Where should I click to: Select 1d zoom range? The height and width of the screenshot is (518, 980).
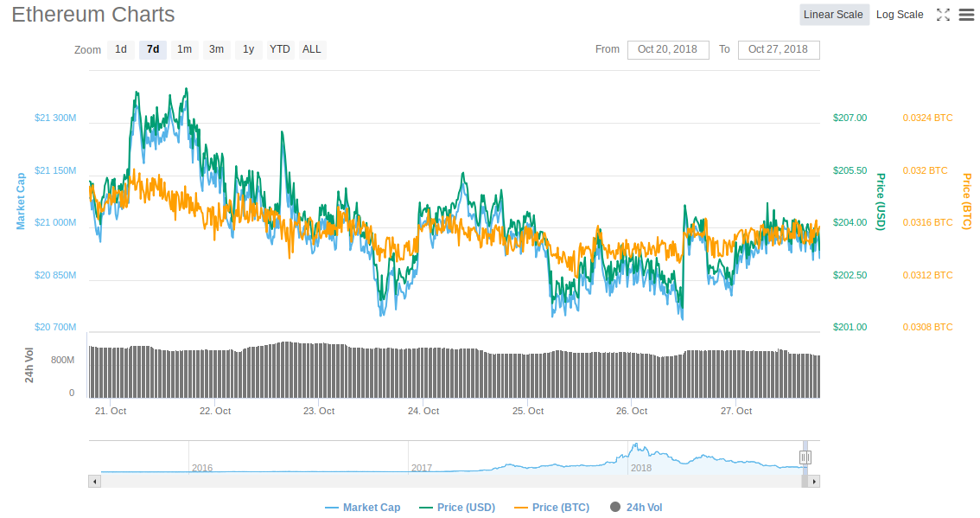(121, 49)
